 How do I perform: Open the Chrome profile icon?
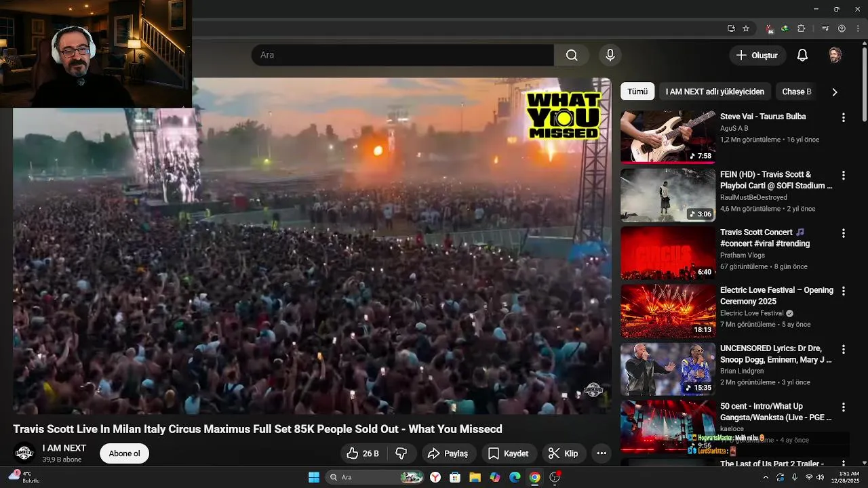(x=842, y=28)
